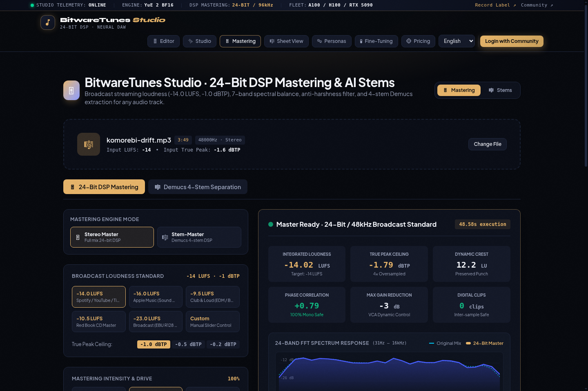Switch to Stems in the header toggle
This screenshot has width=588, height=391.
tap(500, 90)
